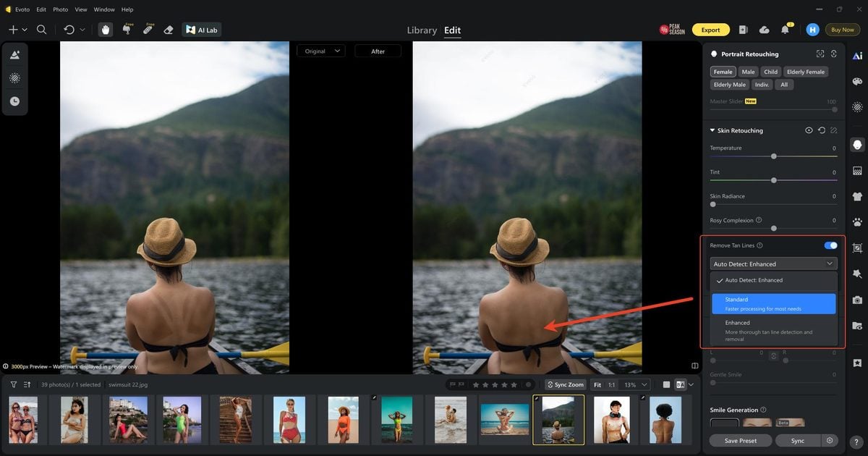Select the Hand pan tool
The height and width of the screenshot is (456, 868).
point(106,30)
